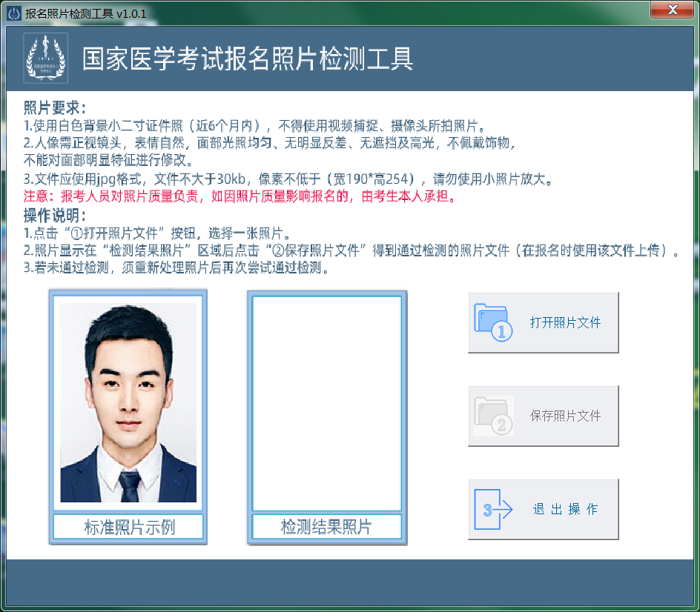Click the folder icon numbered 1
The width and height of the screenshot is (700, 612).
click(493, 322)
